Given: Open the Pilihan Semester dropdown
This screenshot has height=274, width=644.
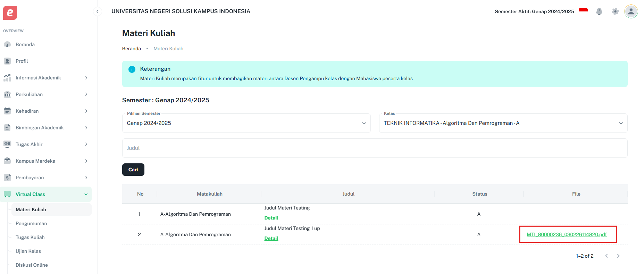Looking at the screenshot, I should 246,123.
